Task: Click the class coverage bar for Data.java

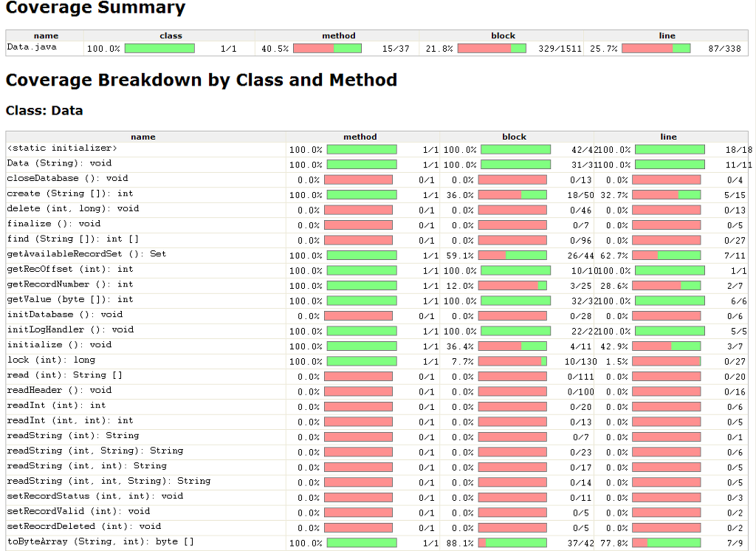Action: 159,49
